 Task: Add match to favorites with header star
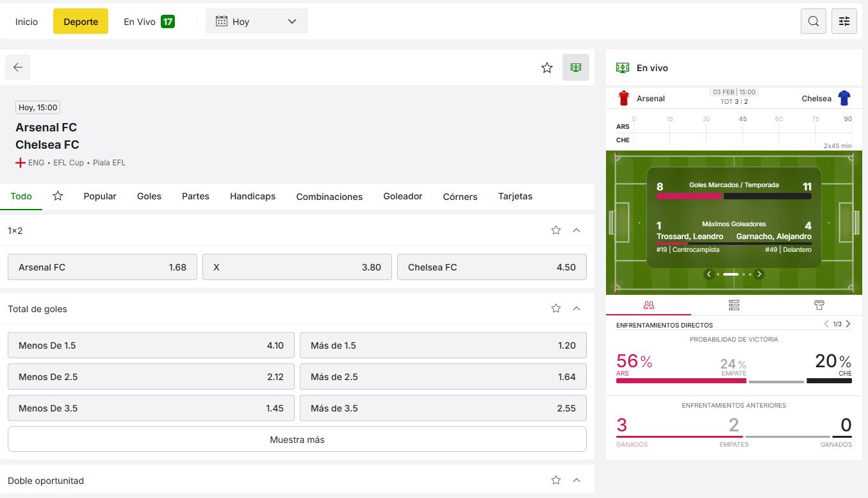[546, 67]
